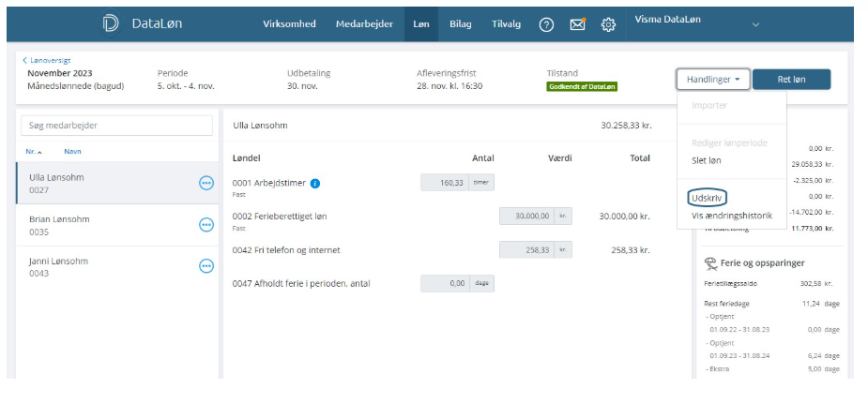Image resolution: width=868 pixels, height=404 pixels.
Task: Click the Ret løn button
Action: click(x=791, y=80)
